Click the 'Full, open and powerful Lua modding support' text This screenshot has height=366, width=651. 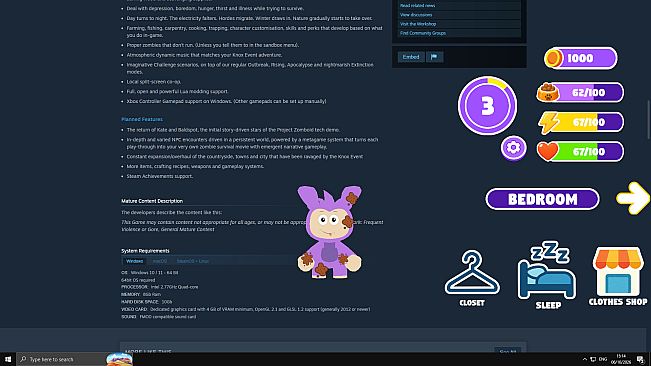tap(177, 91)
